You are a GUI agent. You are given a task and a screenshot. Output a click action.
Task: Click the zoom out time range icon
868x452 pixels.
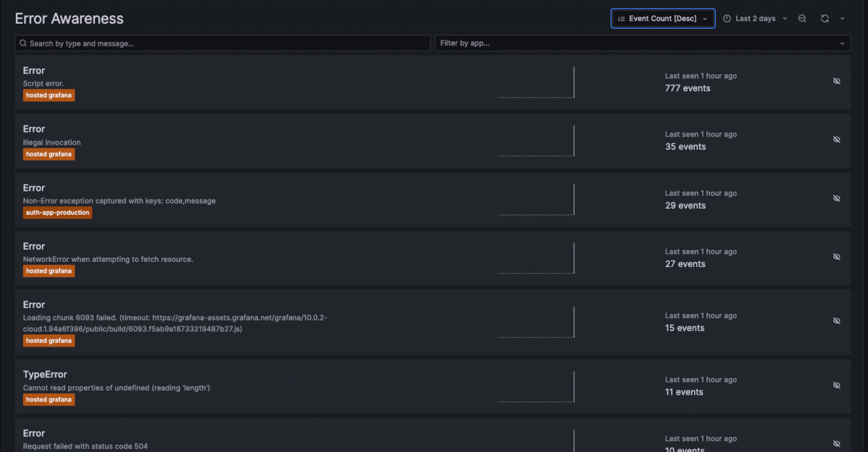(x=802, y=19)
